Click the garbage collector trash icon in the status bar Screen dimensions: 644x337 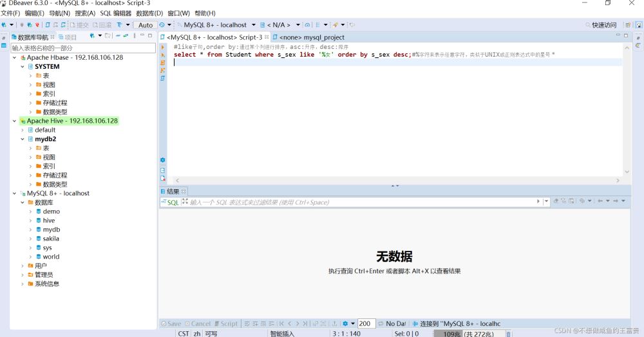509,334
